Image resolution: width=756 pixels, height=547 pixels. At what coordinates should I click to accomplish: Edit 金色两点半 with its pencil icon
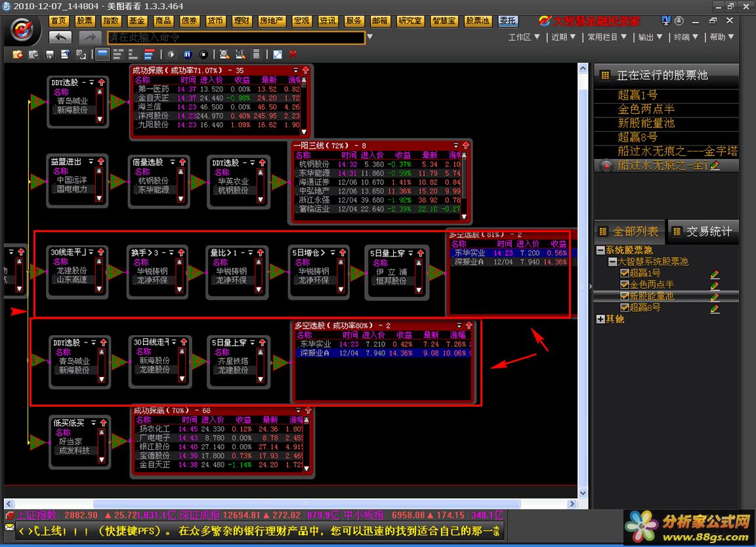(x=715, y=285)
